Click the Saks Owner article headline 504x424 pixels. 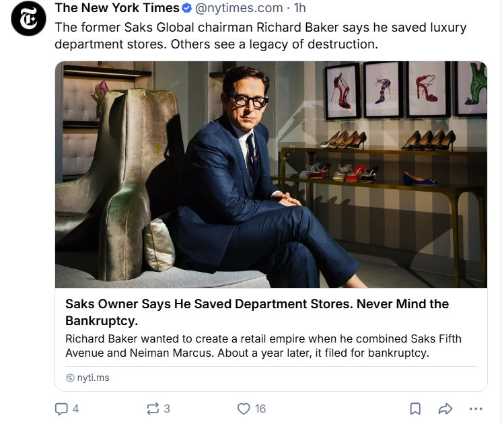[x=257, y=312]
